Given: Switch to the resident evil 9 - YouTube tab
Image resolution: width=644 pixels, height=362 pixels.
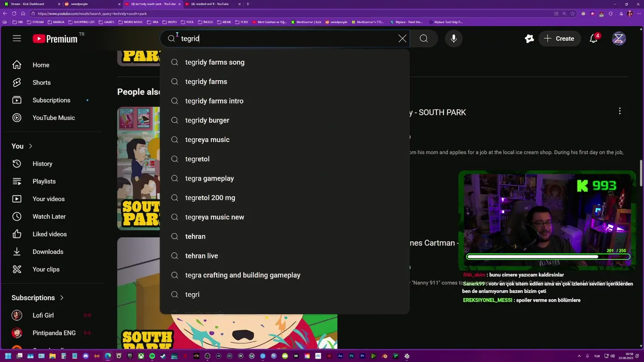Looking at the screenshot, I should pos(213,4).
